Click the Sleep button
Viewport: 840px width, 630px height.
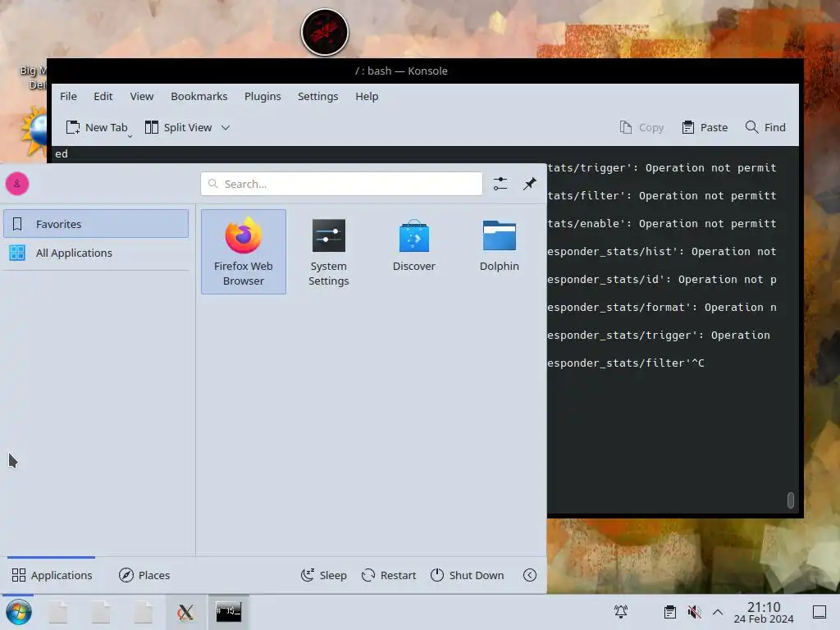tap(323, 575)
